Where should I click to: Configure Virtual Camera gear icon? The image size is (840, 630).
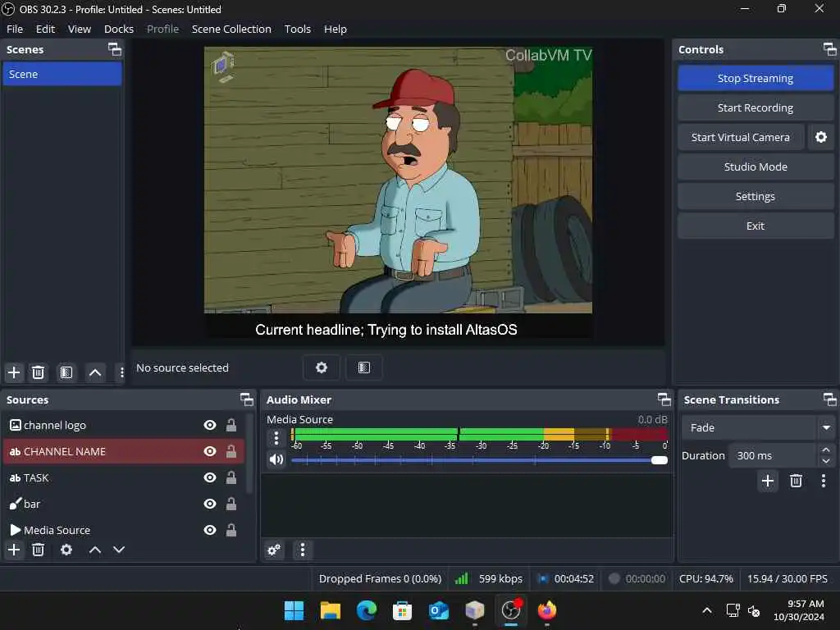pos(820,137)
